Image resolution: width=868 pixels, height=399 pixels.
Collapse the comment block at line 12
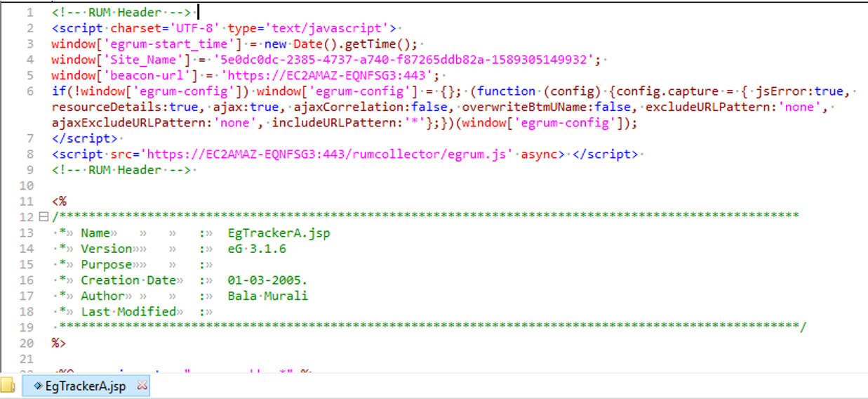(43, 217)
